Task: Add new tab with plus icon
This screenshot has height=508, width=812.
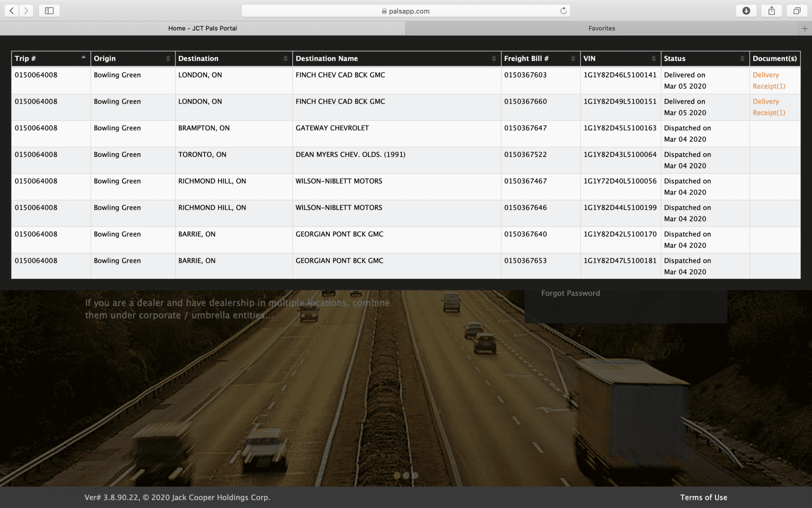Action: point(804,28)
